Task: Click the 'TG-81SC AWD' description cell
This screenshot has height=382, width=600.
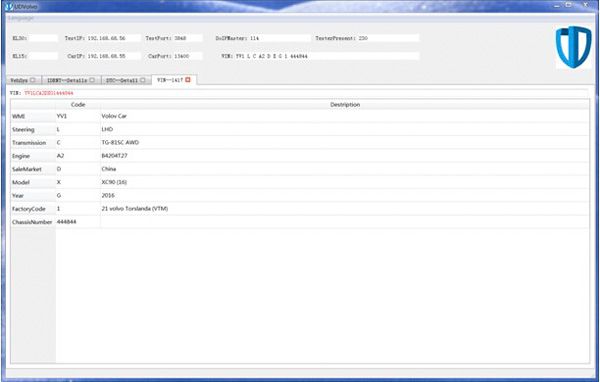Action: [x=345, y=142]
